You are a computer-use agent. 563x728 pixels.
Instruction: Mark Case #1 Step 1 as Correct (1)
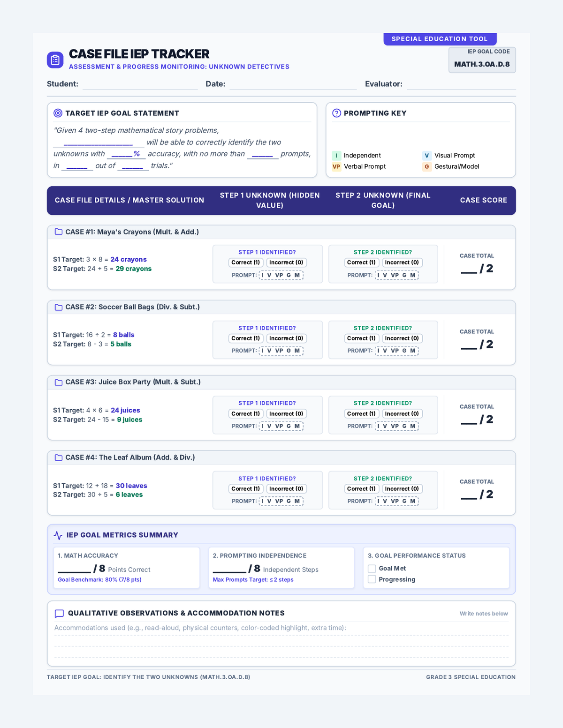(x=246, y=263)
